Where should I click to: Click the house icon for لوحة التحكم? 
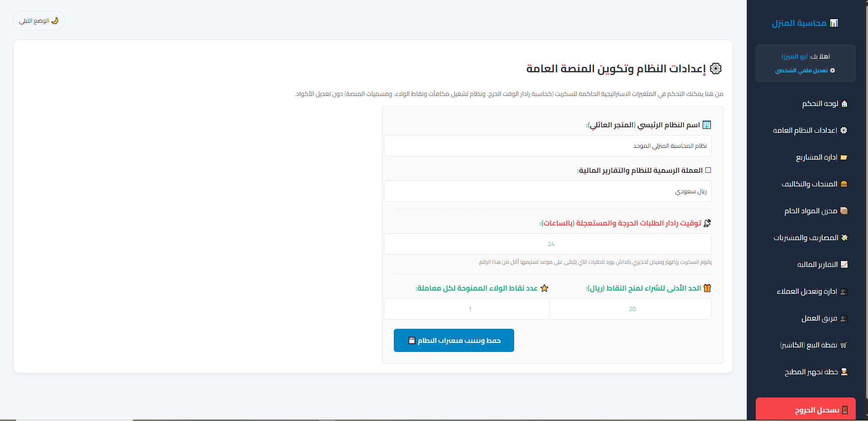844,104
